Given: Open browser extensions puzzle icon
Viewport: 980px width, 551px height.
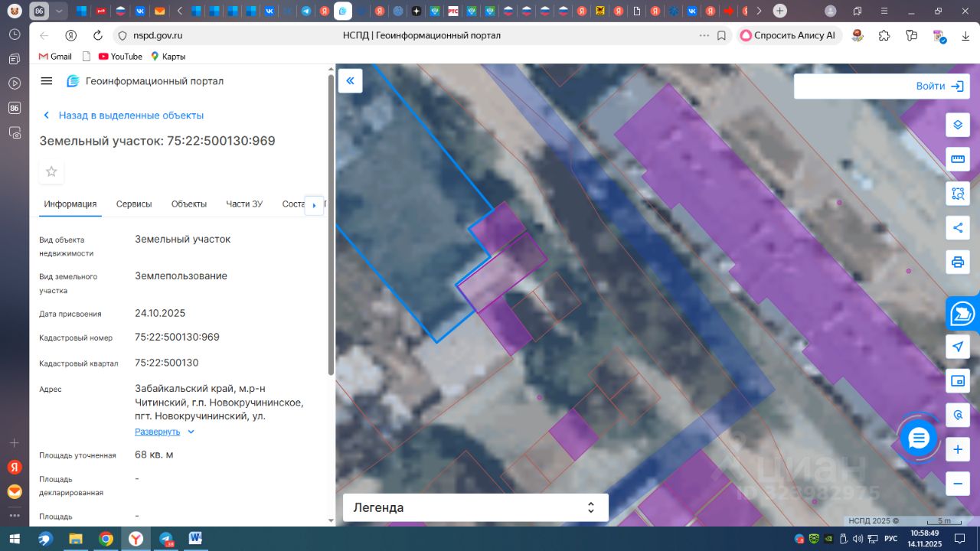Looking at the screenshot, I should tap(884, 35).
